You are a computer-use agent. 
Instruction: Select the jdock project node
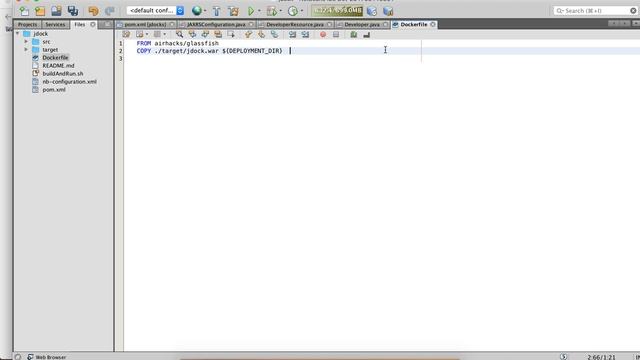(x=40, y=33)
